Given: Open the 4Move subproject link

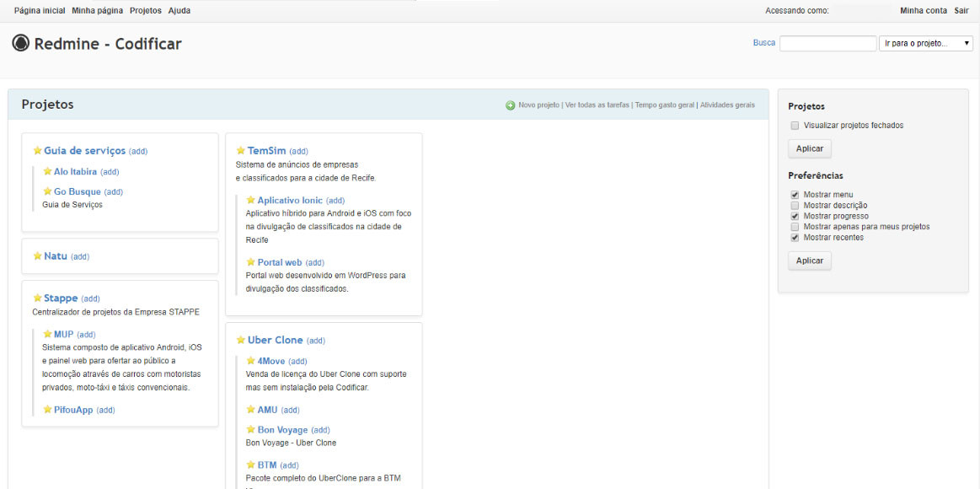Looking at the screenshot, I should (x=271, y=361).
